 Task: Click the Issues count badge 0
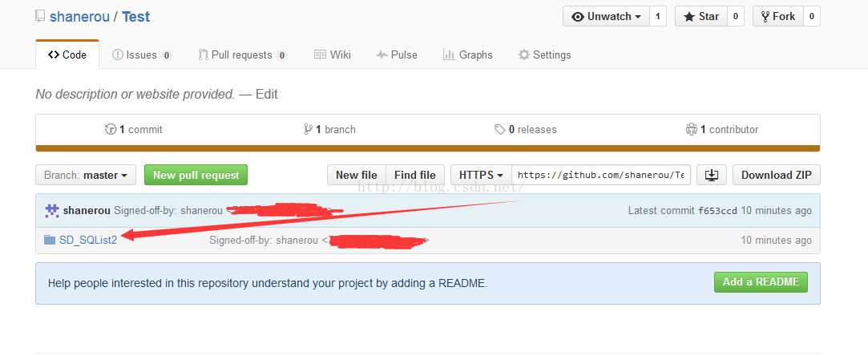[167, 55]
